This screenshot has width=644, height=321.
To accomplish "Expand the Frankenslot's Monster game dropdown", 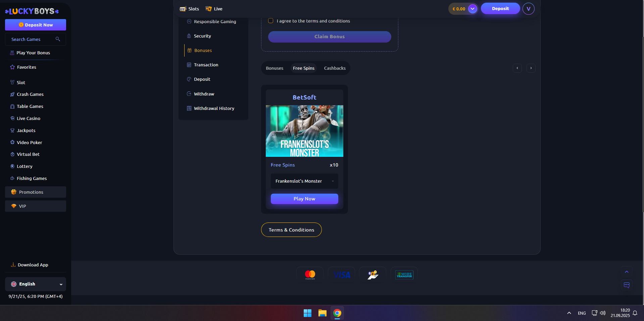I will (x=304, y=181).
